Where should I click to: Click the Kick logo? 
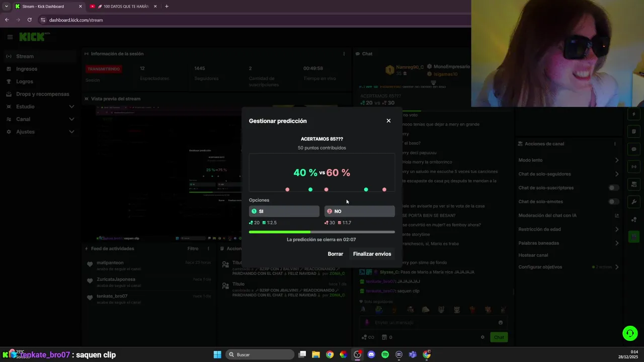coord(34,37)
